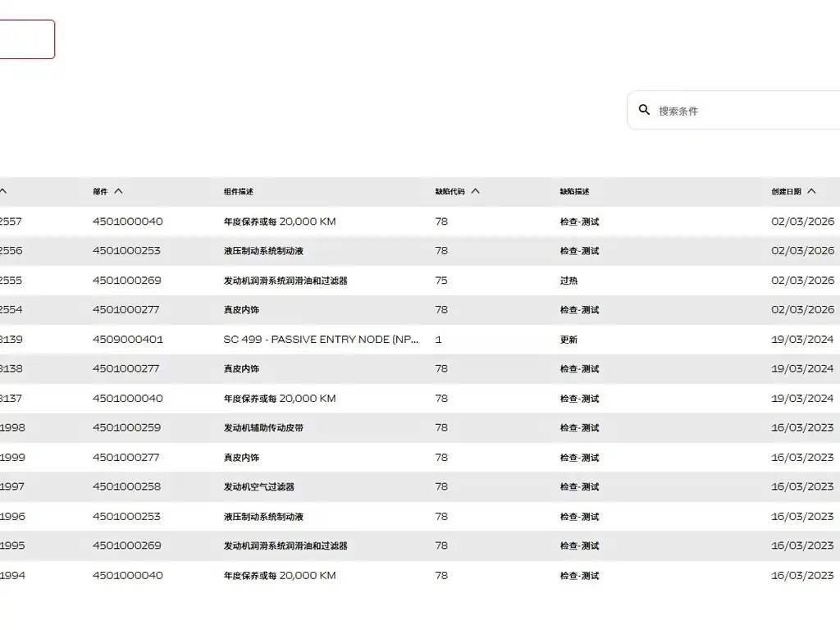Viewport: 840px width, 630px height.
Task: Click 检查-测试 in row 1994
Action: tap(579, 576)
